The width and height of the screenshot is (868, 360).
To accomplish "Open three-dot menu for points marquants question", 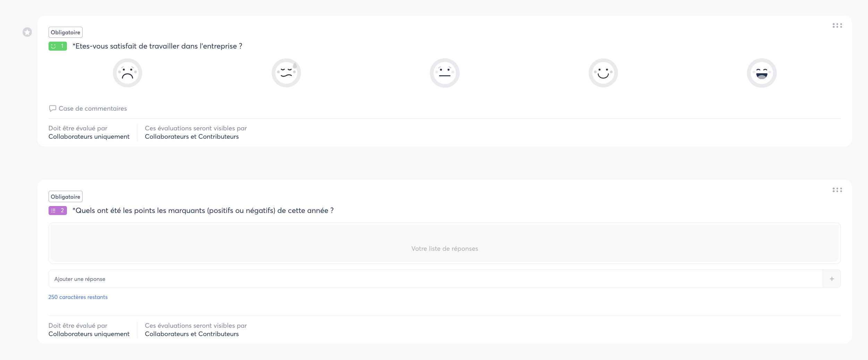I will (837, 190).
